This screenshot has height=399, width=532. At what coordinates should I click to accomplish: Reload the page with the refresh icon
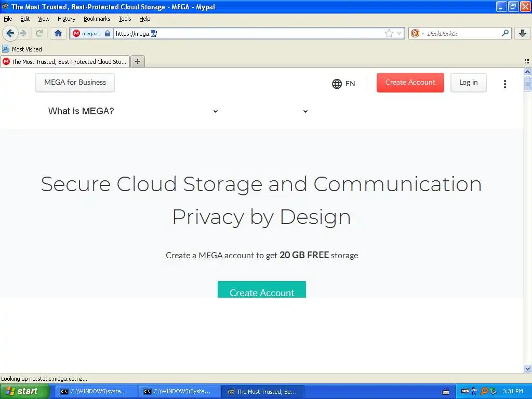[x=39, y=33]
